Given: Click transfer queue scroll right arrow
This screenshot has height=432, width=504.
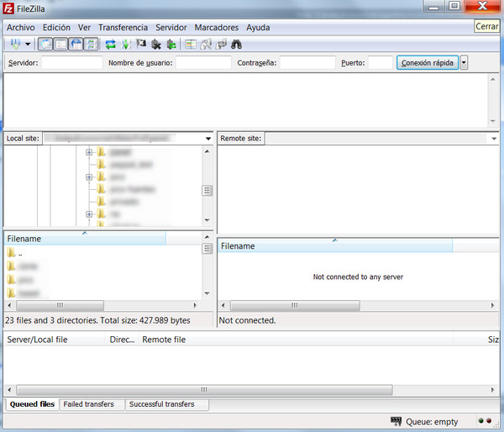Looking at the screenshot, I should [x=492, y=390].
